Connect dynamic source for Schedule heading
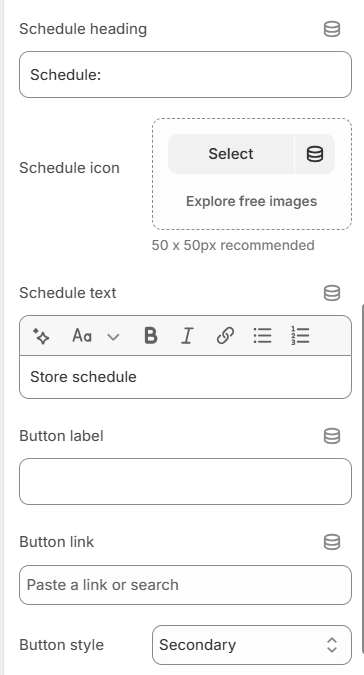 [x=332, y=29]
